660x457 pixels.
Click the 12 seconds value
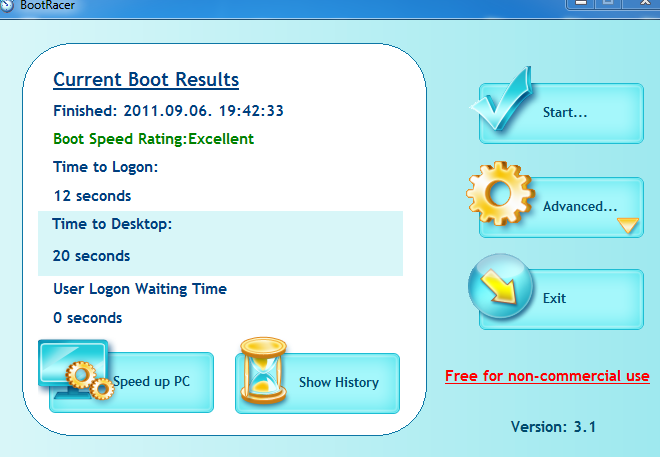92,196
